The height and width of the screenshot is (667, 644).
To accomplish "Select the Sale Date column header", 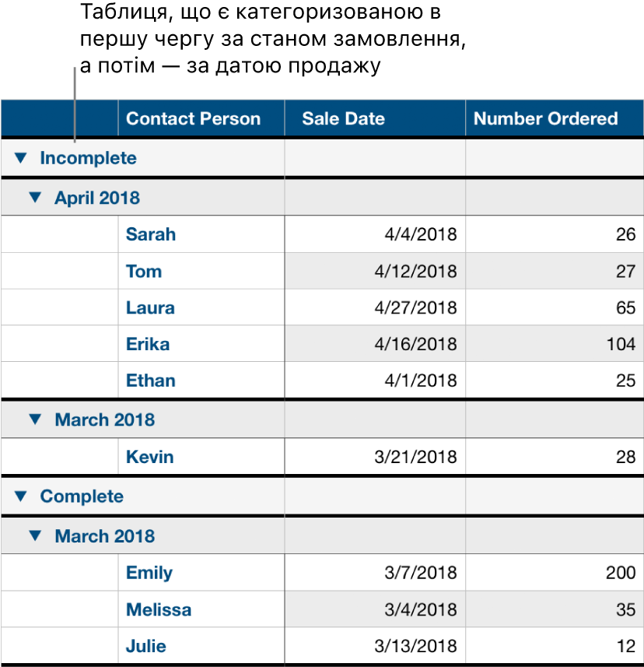I will tap(343, 119).
